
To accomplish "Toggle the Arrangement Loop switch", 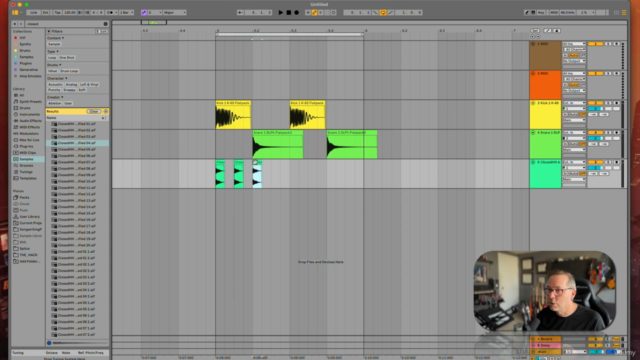I will click(383, 13).
